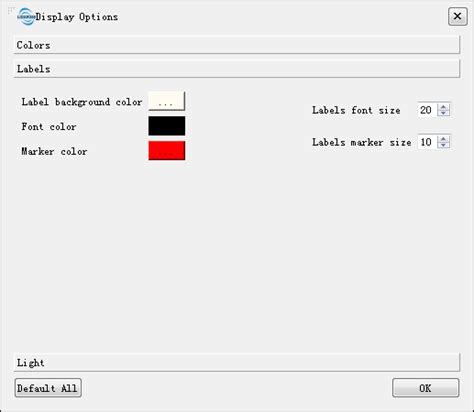474x412 pixels.
Task: Click the Labels font size text label
Action: pyautogui.click(x=356, y=110)
